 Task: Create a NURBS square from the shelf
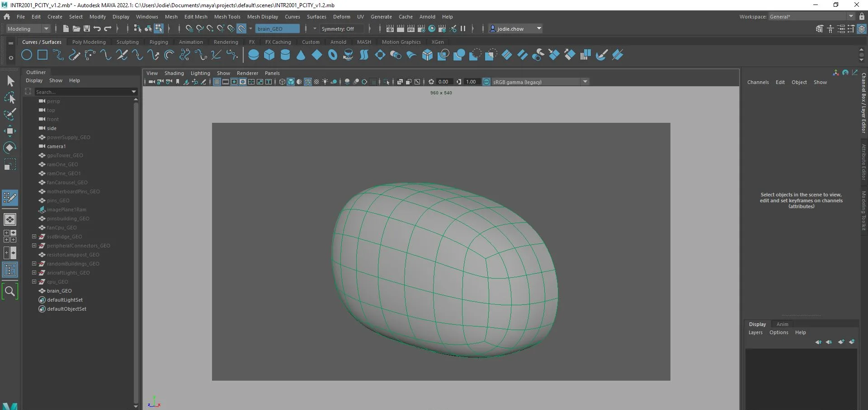coord(42,55)
